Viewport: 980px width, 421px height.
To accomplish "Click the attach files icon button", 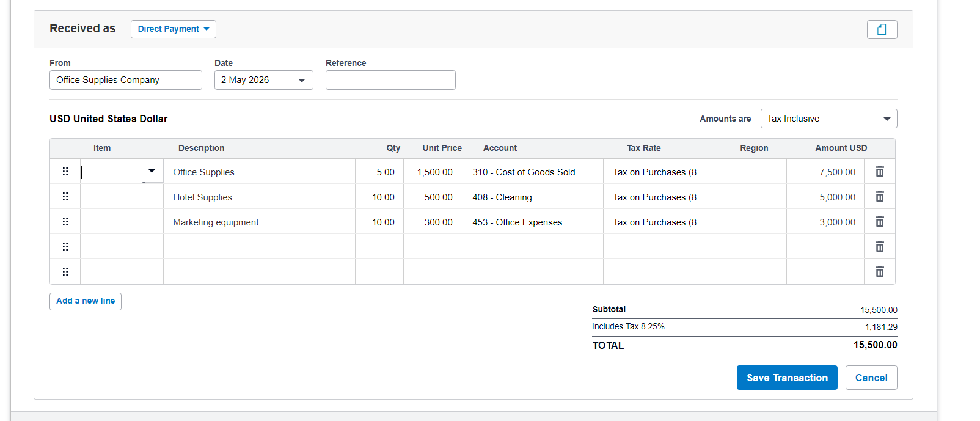I will pos(882,29).
